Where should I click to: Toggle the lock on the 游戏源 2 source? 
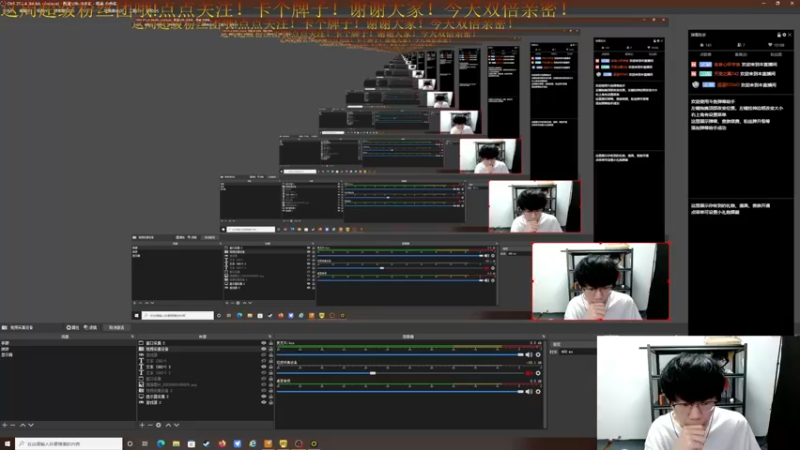[x=270, y=403]
